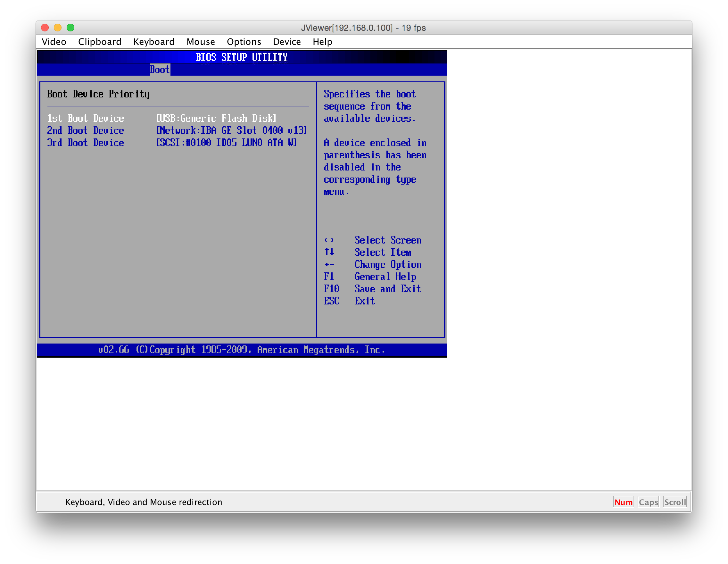Click the Save and Exit key hint

click(x=373, y=289)
